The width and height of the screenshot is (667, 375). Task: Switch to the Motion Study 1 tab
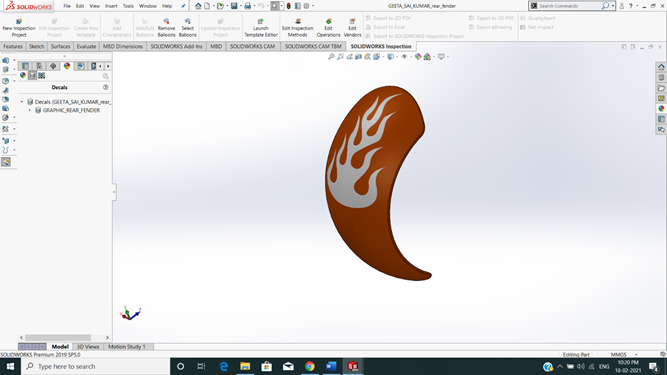(127, 347)
